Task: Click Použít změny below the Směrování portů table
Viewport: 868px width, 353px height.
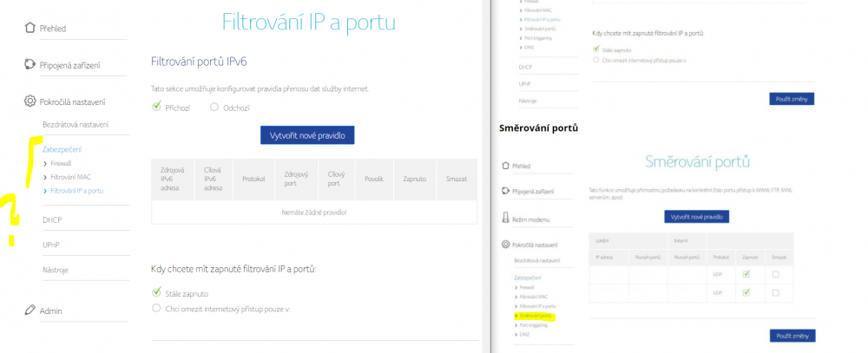Action: coord(791,335)
